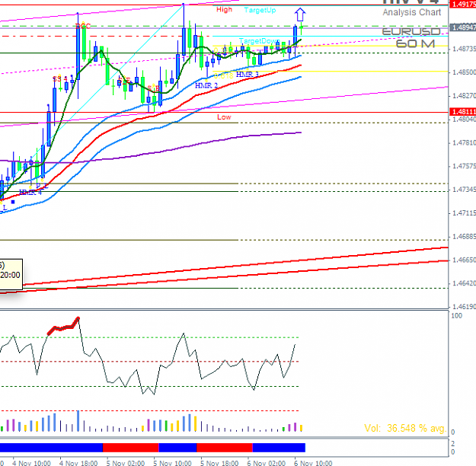The width and height of the screenshot is (476, 466).
Task: Select the cyan 'TargetUp' label
Action: tap(260, 10)
